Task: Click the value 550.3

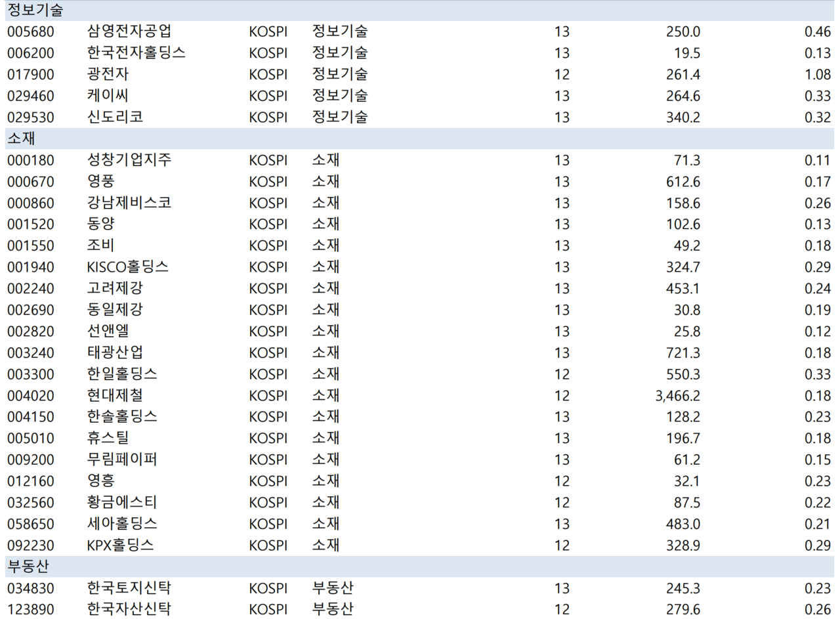Action: click(682, 374)
